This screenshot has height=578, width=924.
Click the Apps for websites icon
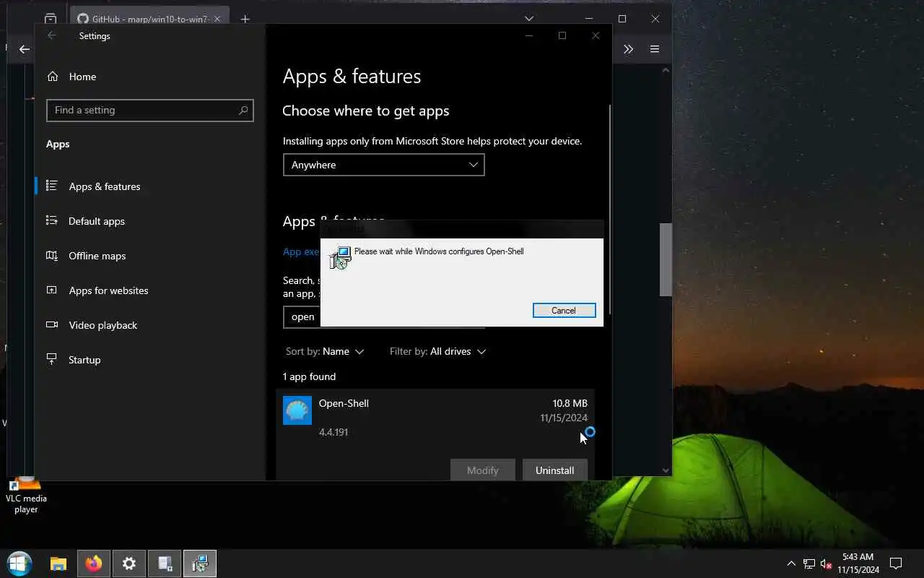[52, 290]
